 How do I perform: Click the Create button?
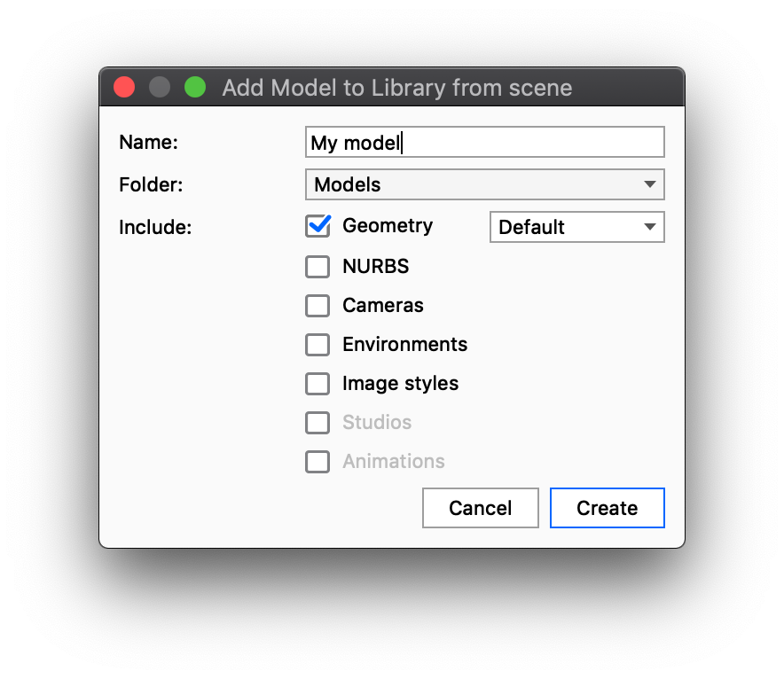click(607, 508)
